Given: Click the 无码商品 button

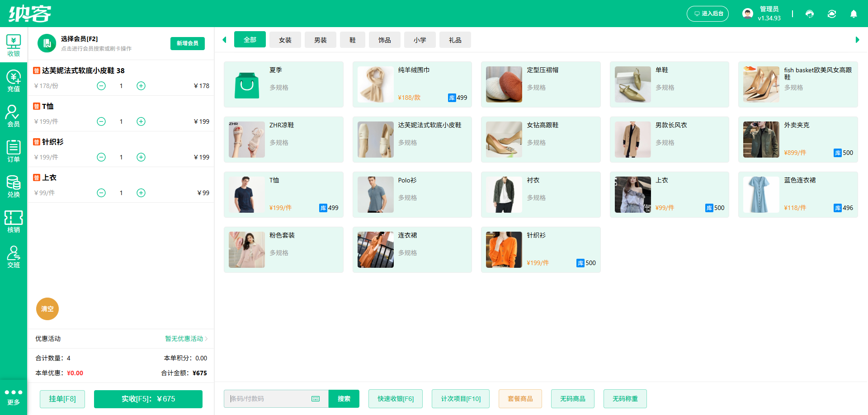Looking at the screenshot, I should 573,399.
